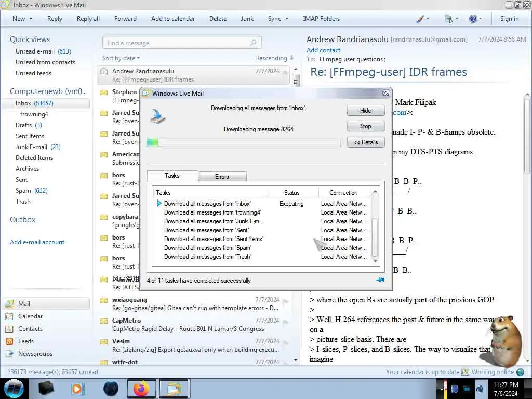Collapse details with the << Details button
This screenshot has width=532, height=399.
click(x=366, y=142)
